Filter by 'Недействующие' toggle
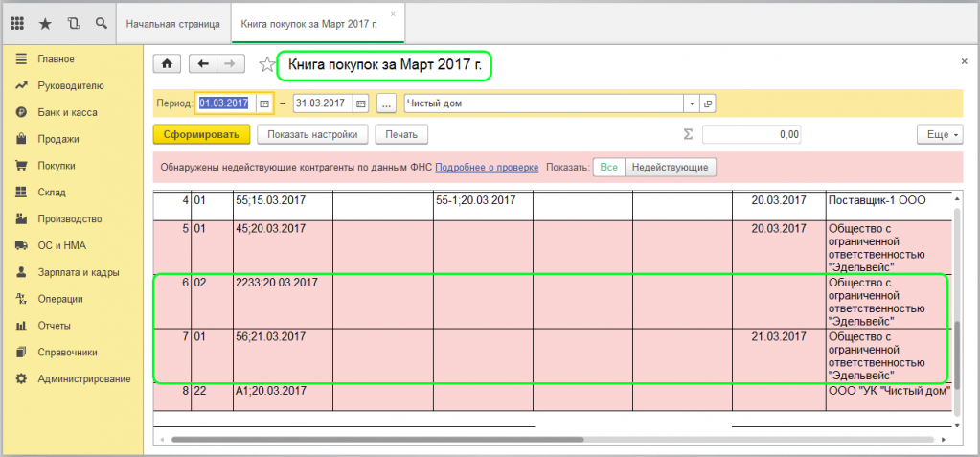The width and height of the screenshot is (980, 457). 670,167
